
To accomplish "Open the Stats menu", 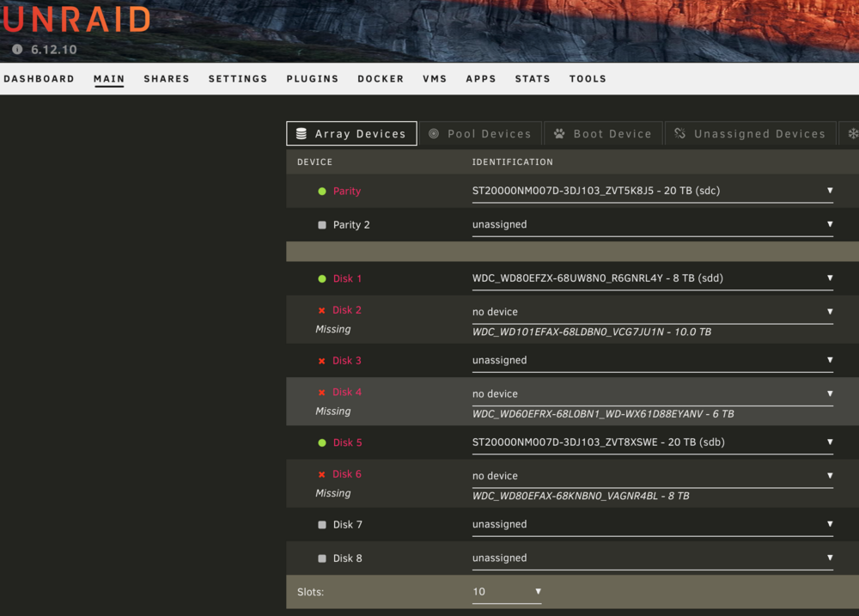I will click(533, 79).
